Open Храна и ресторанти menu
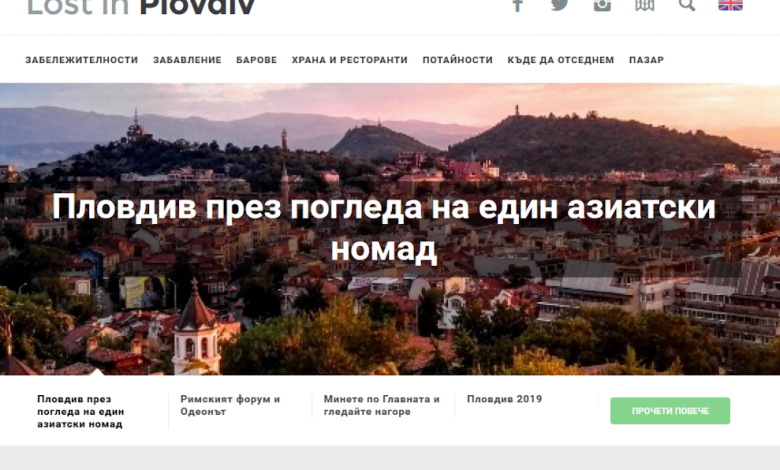Screen dimensions: 780x470 point(349,60)
